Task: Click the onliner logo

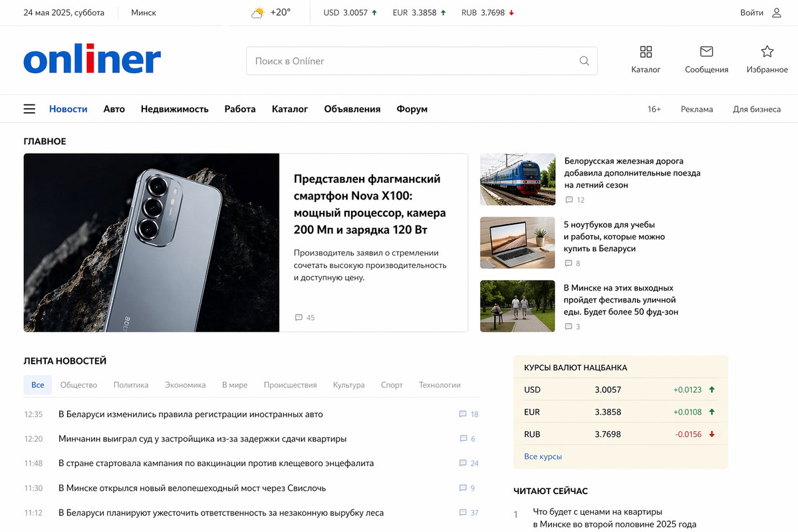Action: coord(92,60)
